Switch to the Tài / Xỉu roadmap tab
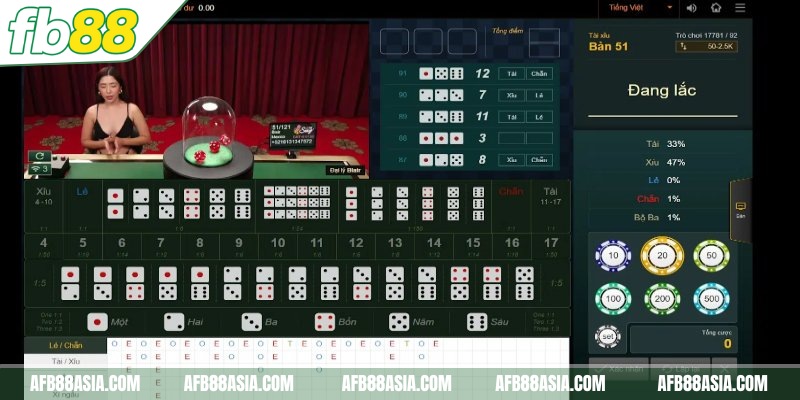The width and height of the screenshot is (800, 400). click(x=66, y=361)
